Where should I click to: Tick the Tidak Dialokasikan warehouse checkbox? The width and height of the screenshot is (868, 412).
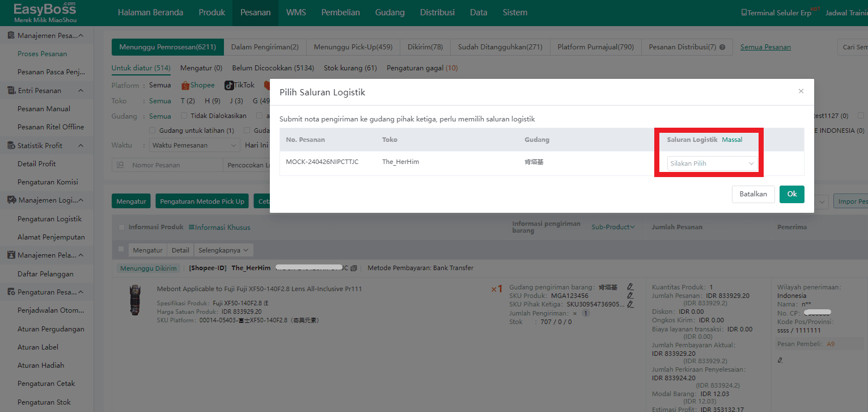(x=184, y=116)
